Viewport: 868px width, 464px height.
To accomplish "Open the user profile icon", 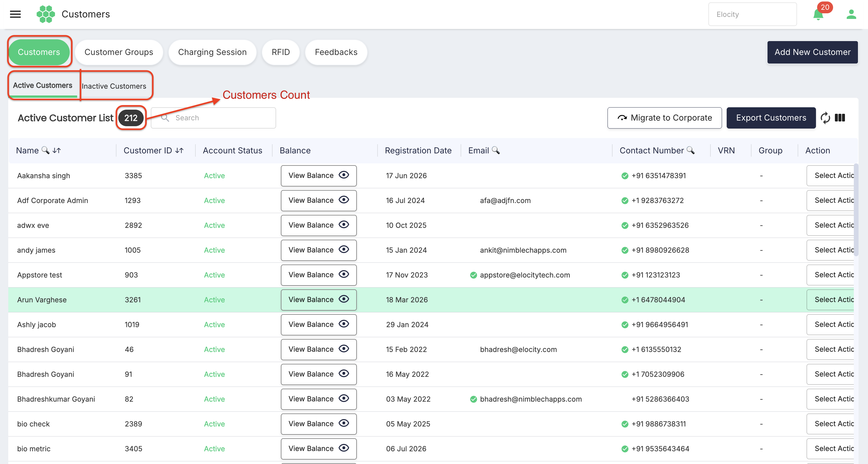I will coord(851,14).
